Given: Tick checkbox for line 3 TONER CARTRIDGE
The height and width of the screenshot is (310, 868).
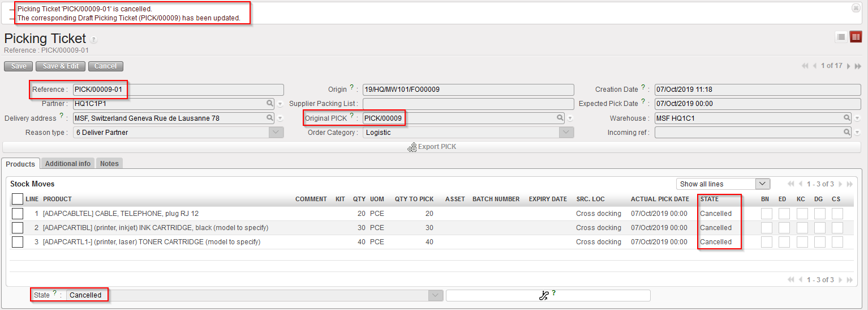Looking at the screenshot, I should [x=18, y=242].
